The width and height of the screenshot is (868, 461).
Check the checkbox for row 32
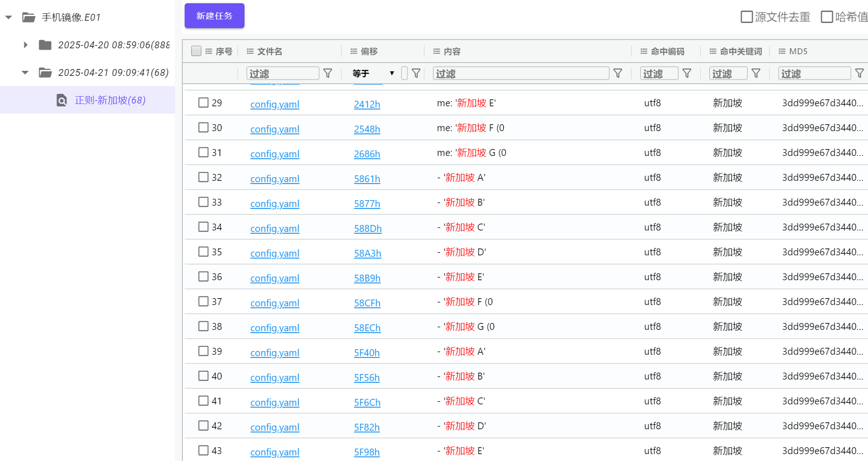204,177
